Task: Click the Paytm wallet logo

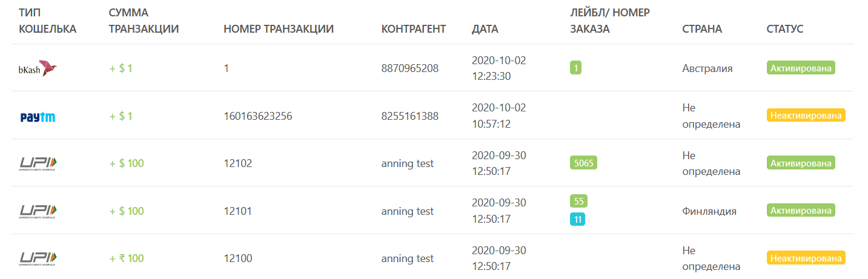Action: 38,116
